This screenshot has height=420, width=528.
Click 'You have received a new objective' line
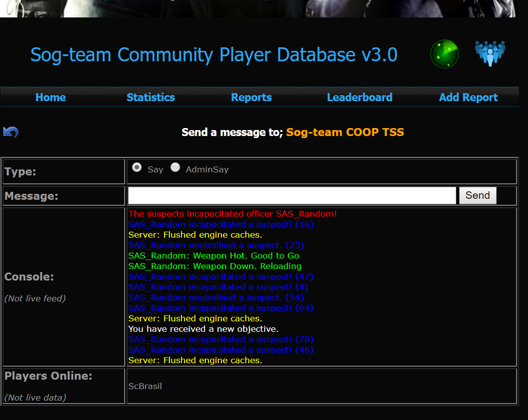pos(203,329)
